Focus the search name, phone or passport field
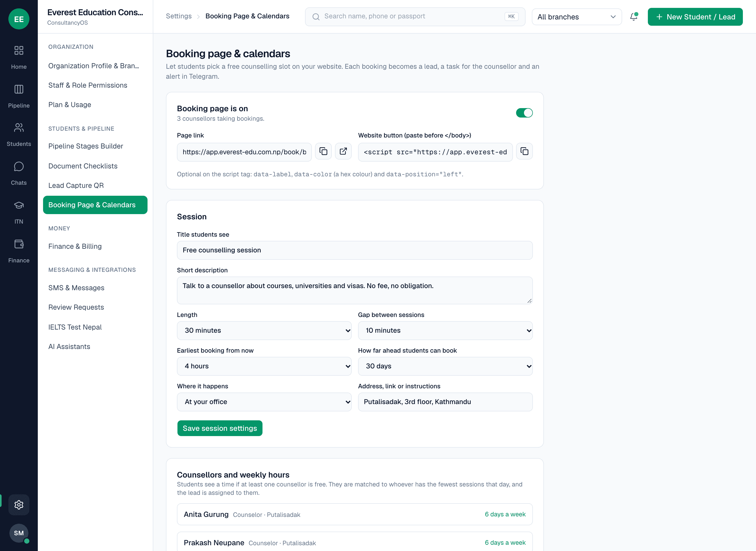This screenshot has width=756, height=551. (x=415, y=17)
